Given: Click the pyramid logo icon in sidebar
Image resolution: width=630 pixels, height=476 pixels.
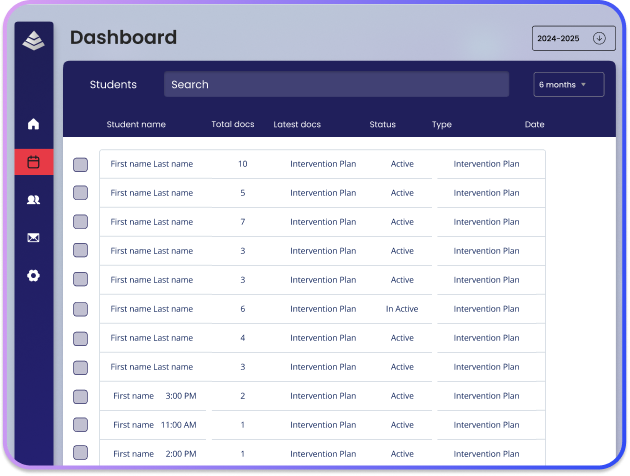Looking at the screenshot, I should [34, 41].
